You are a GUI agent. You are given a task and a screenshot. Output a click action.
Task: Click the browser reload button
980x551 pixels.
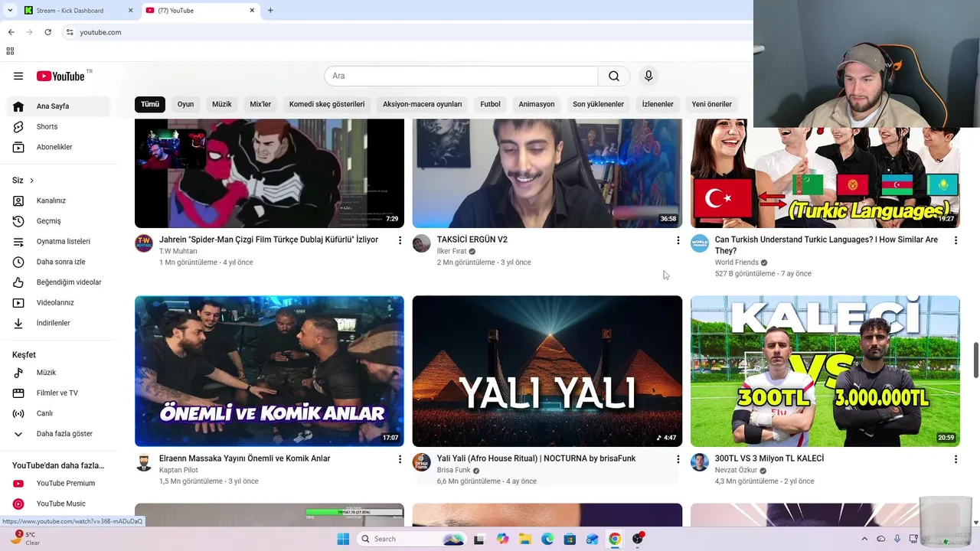pos(47,32)
